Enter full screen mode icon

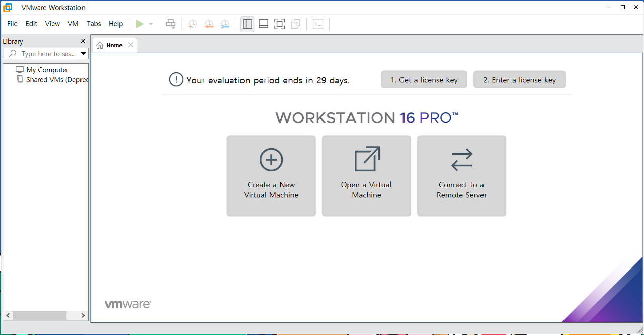tap(279, 24)
